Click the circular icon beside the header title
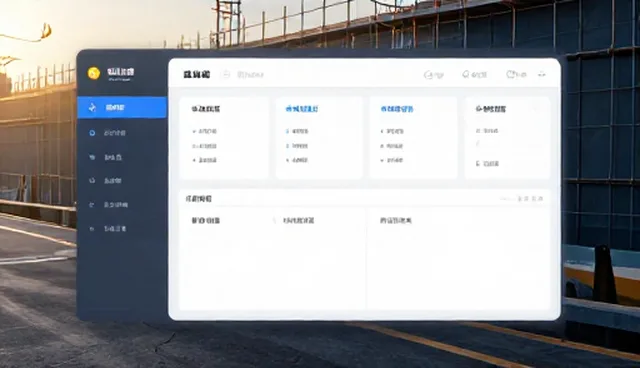 pyautogui.click(x=226, y=74)
